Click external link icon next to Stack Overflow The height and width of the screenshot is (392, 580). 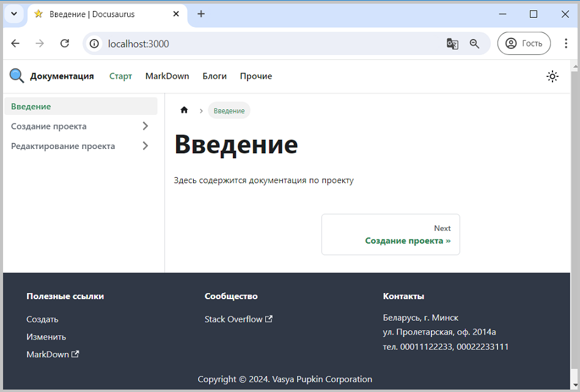coord(269,319)
